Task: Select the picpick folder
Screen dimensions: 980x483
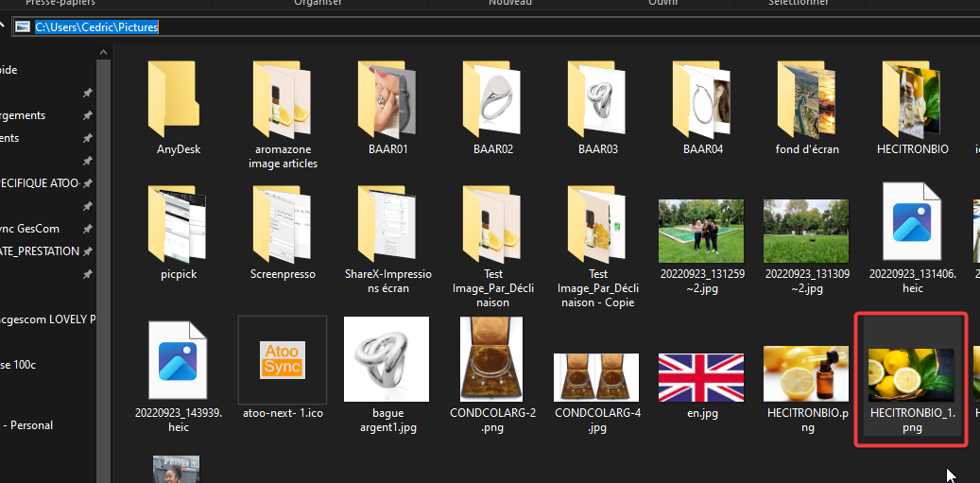Action: point(178,233)
